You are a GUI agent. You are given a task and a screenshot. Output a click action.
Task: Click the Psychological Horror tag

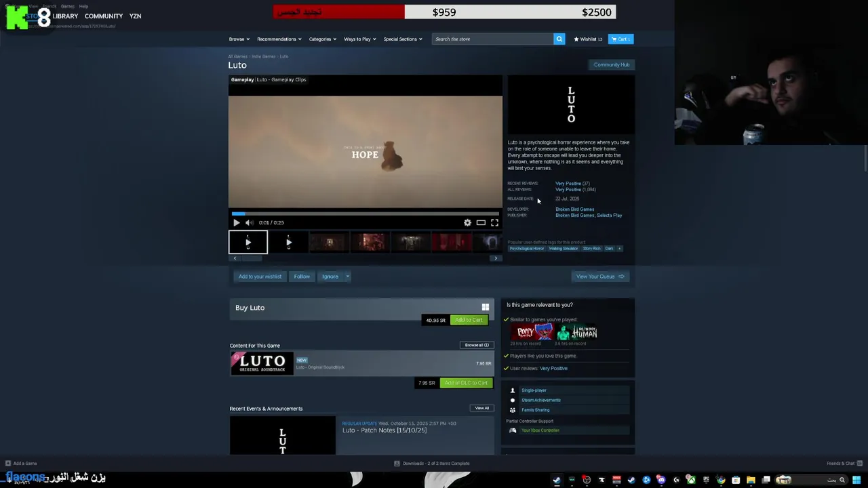point(527,249)
